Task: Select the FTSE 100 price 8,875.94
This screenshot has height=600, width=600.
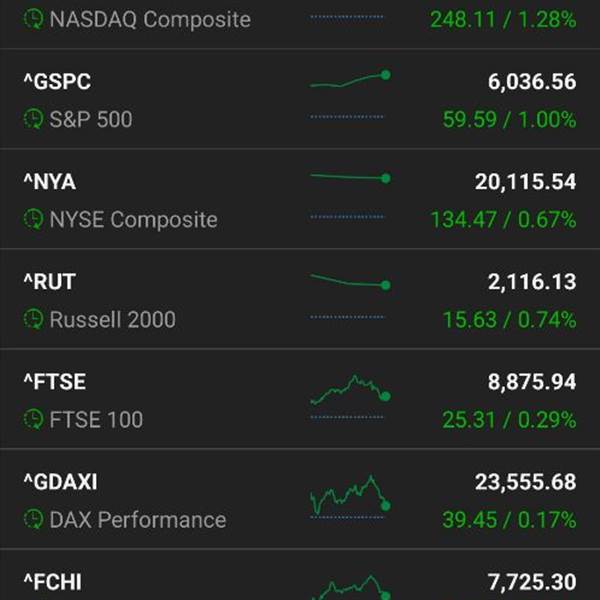Action: [x=532, y=382]
